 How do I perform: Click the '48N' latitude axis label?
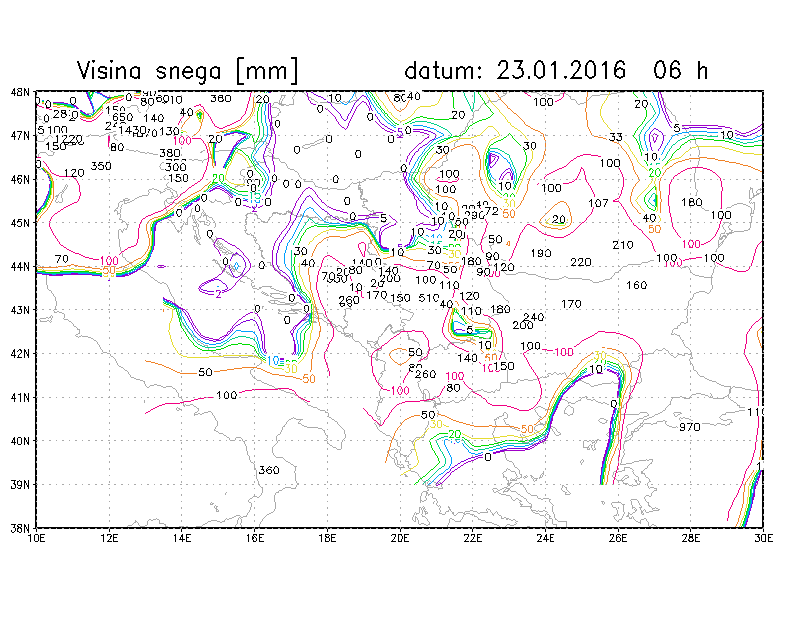tap(20, 92)
